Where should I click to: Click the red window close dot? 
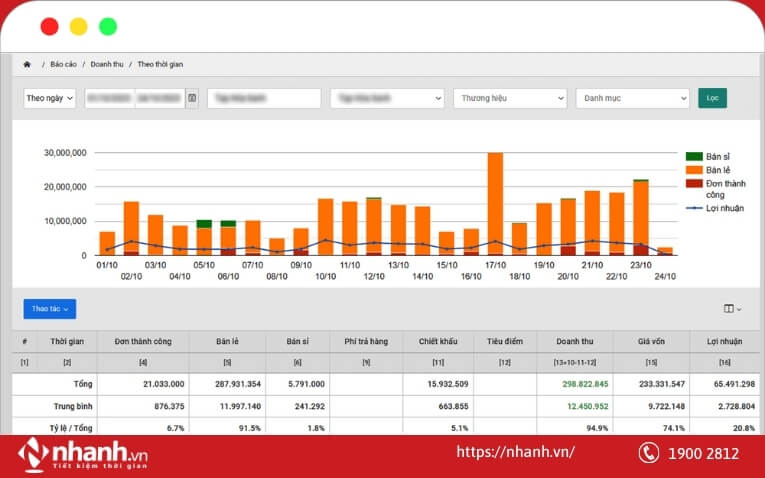pyautogui.click(x=49, y=27)
